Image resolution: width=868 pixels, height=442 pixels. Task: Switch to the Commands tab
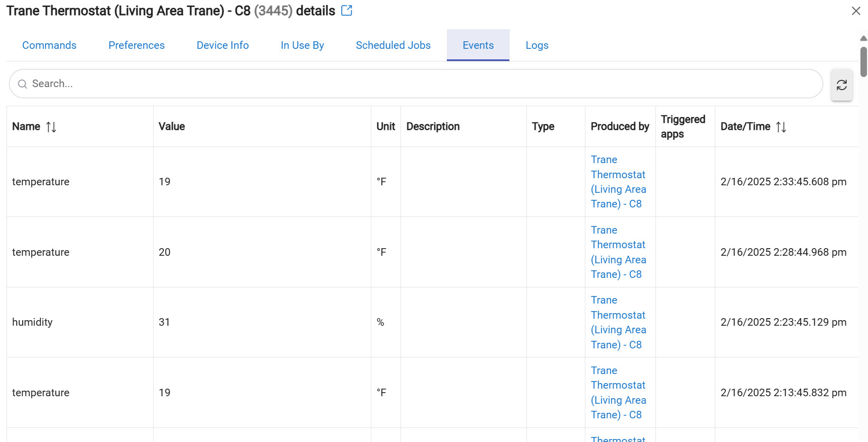pyautogui.click(x=49, y=45)
